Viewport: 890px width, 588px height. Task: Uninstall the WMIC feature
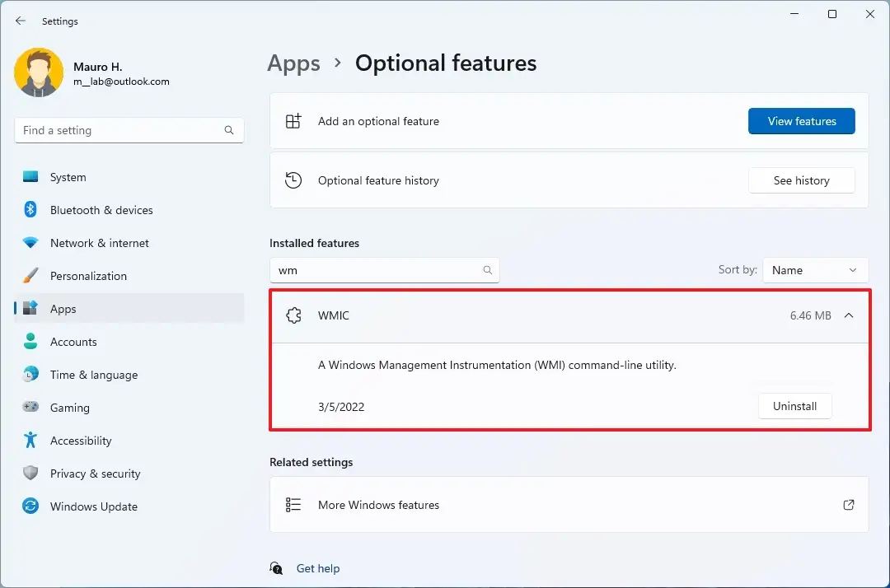click(794, 406)
